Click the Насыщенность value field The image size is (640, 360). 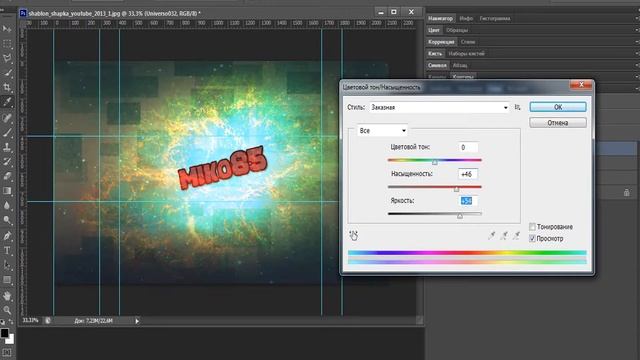click(468, 174)
